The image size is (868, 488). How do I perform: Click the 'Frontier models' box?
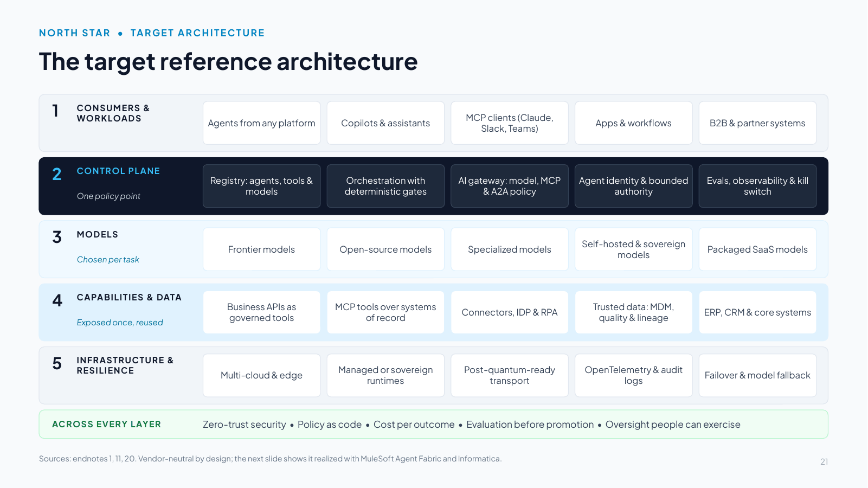point(261,249)
